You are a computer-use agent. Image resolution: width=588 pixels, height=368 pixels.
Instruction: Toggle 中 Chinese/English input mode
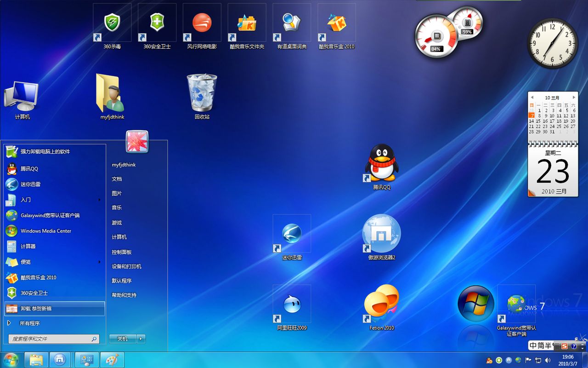(533, 346)
